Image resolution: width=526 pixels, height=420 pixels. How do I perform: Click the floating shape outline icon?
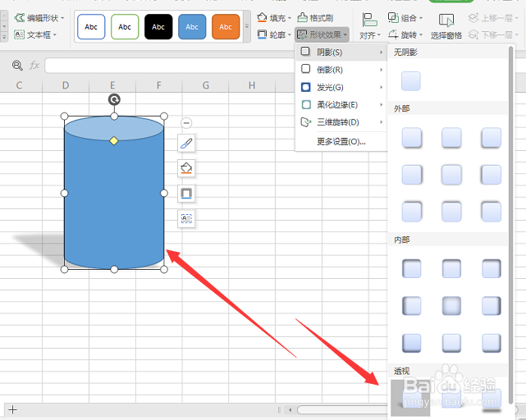[x=186, y=194]
